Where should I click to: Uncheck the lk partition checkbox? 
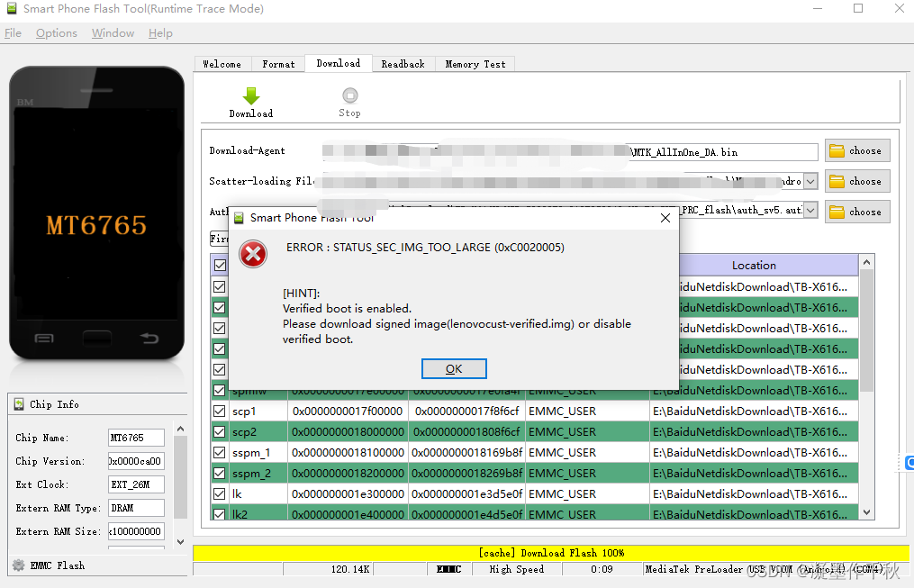coord(219,493)
